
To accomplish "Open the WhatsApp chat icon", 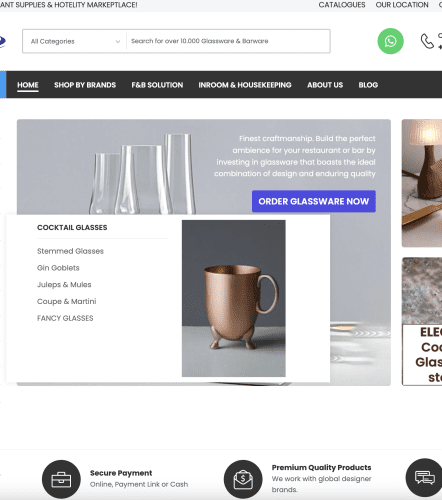I will tap(390, 41).
